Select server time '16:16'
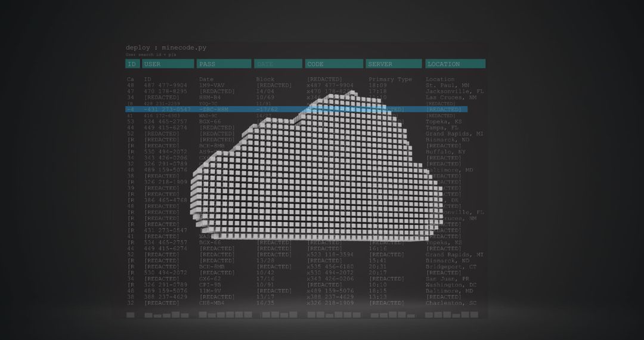Viewport: 644px width, 340px height. (x=377, y=249)
